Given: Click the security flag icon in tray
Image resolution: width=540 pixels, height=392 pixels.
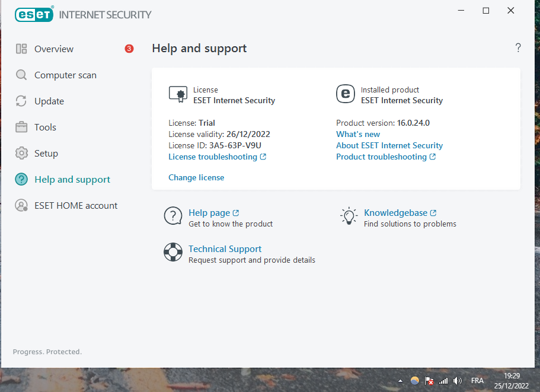Looking at the screenshot, I should coord(429,381).
